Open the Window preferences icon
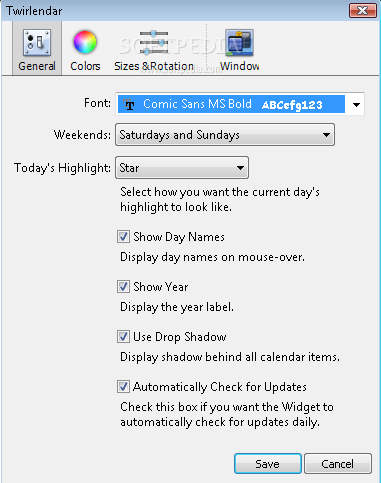The image size is (381, 483). [x=239, y=42]
